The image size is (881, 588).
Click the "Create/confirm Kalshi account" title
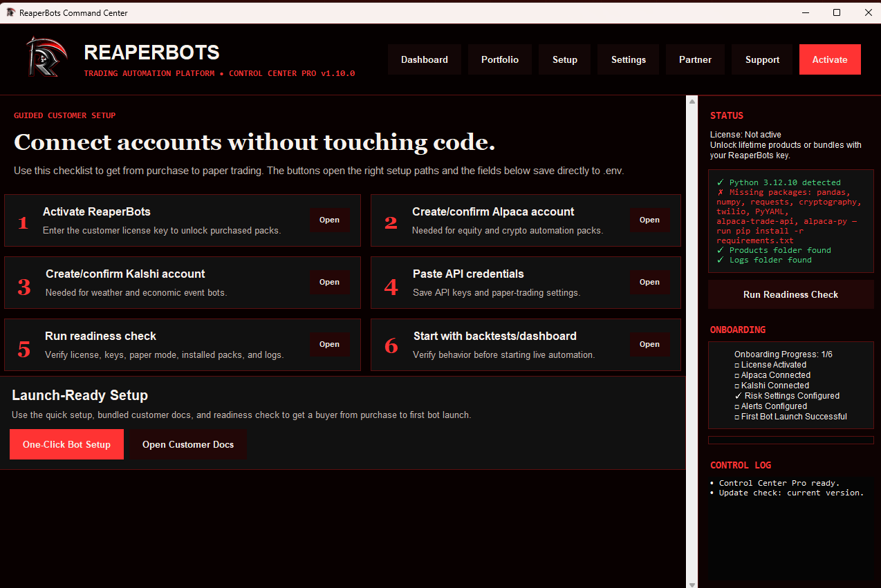click(x=125, y=274)
